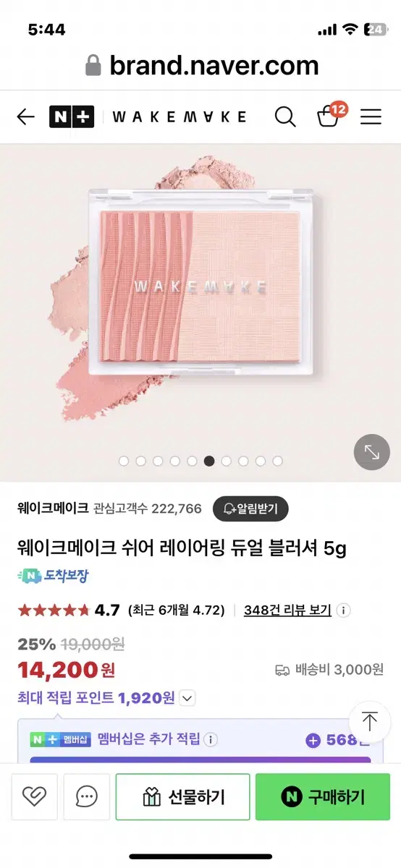
Task: Tap the 선물하기 gift button
Action: pos(183,796)
